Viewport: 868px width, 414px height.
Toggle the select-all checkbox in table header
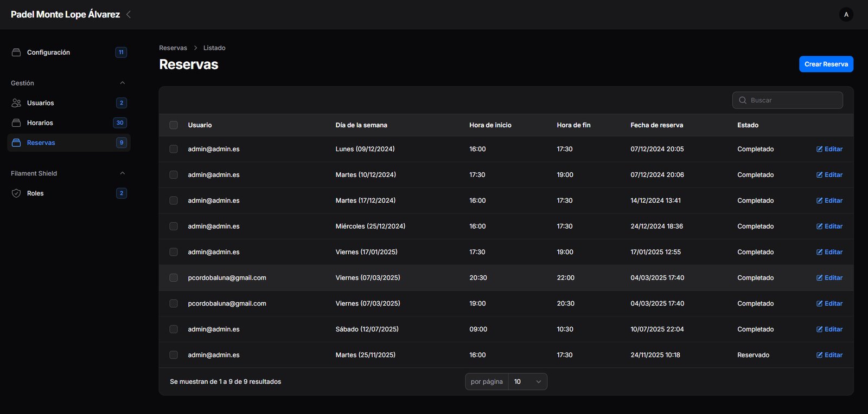click(x=174, y=125)
